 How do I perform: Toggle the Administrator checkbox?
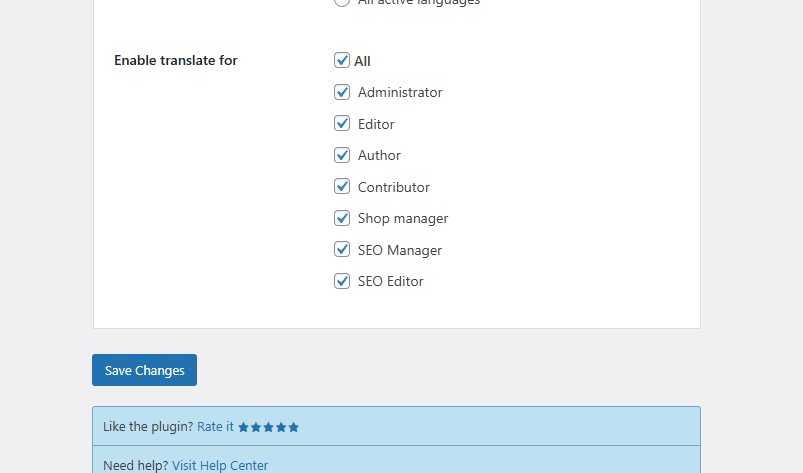342,92
